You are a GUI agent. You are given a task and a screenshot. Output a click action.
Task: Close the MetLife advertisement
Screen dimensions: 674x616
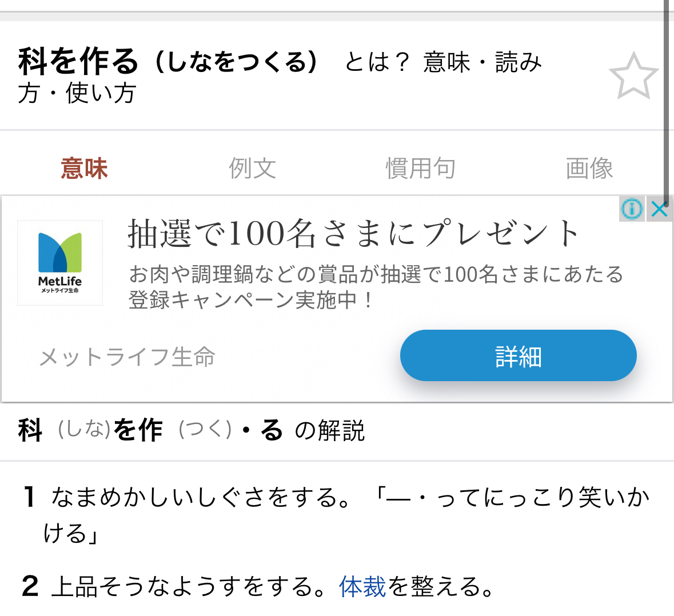pyautogui.click(x=660, y=209)
